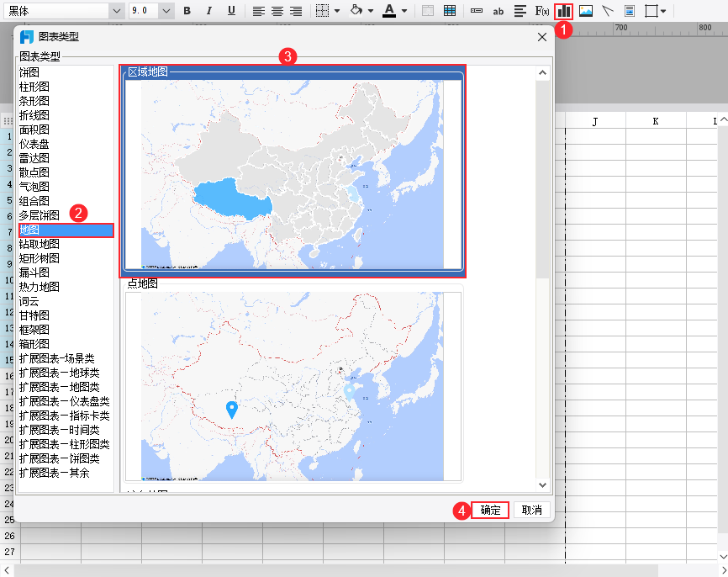The width and height of the screenshot is (728, 577).
Task: Click the insert image icon
Action: pos(584,11)
